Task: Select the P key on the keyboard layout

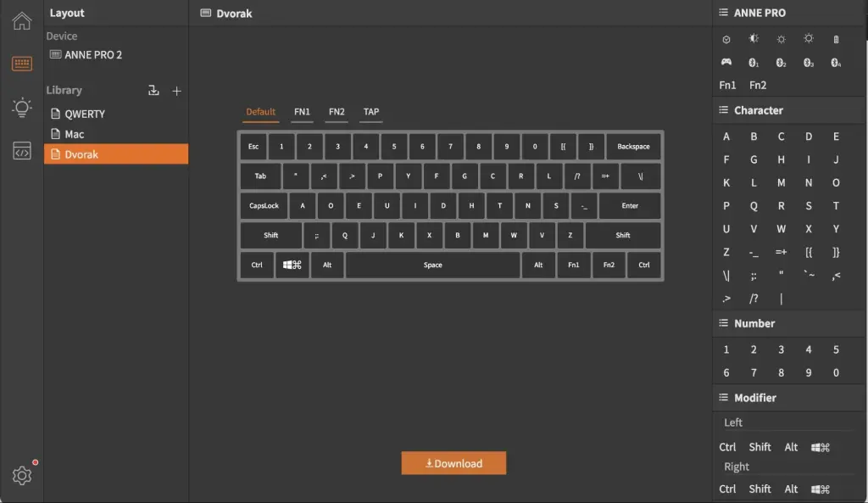Action: click(x=380, y=176)
